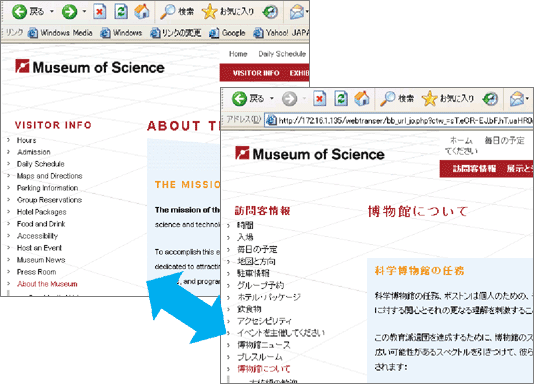Open the Back button dropdown arrow in the English browser
The image size is (534, 384).
coord(52,12)
